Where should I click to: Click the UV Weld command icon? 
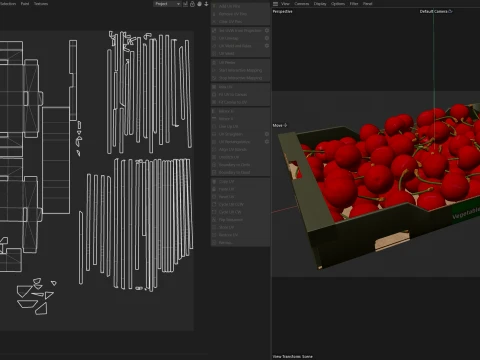click(214, 53)
